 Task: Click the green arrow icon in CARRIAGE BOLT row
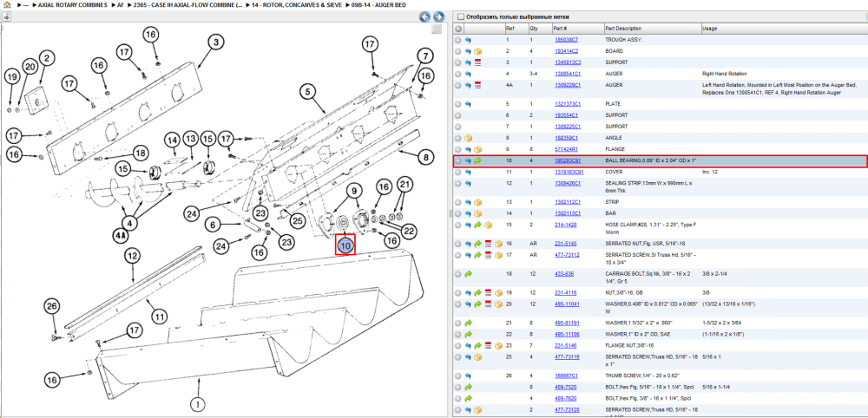coord(468,274)
